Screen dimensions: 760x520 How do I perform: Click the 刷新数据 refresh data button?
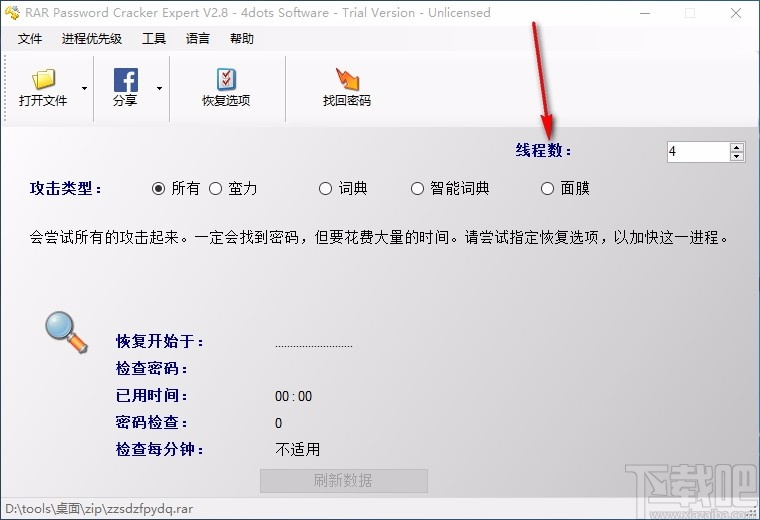point(344,481)
